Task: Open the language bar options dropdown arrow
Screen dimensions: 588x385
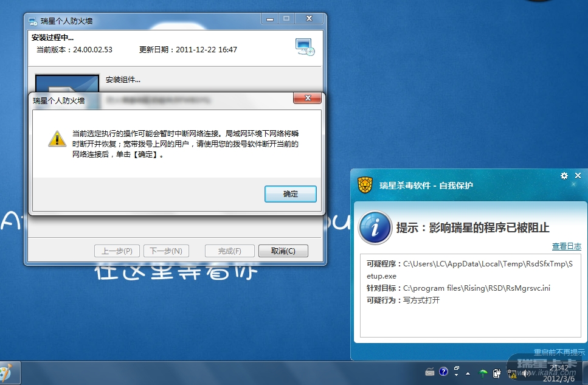Action: [x=457, y=375]
